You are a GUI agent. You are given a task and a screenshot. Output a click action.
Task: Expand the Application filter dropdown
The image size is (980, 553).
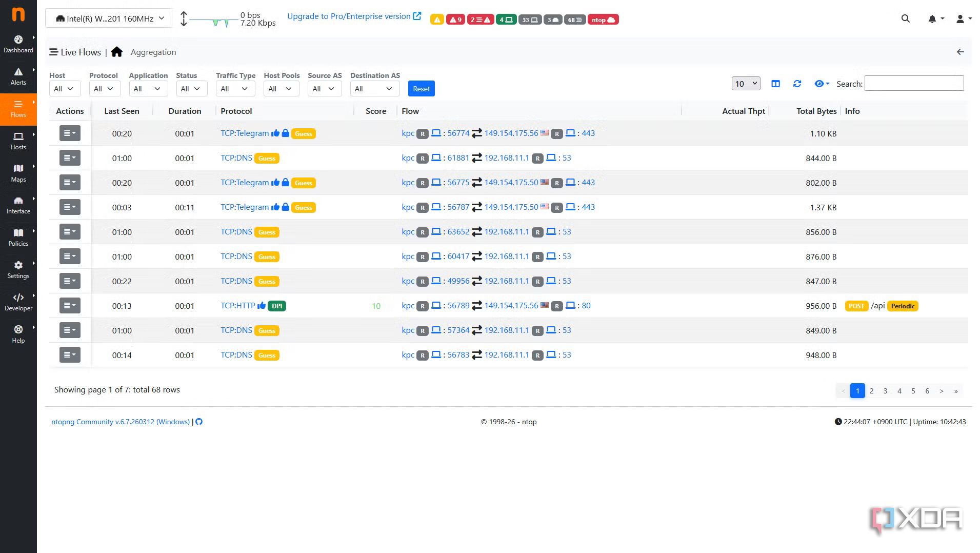148,89
